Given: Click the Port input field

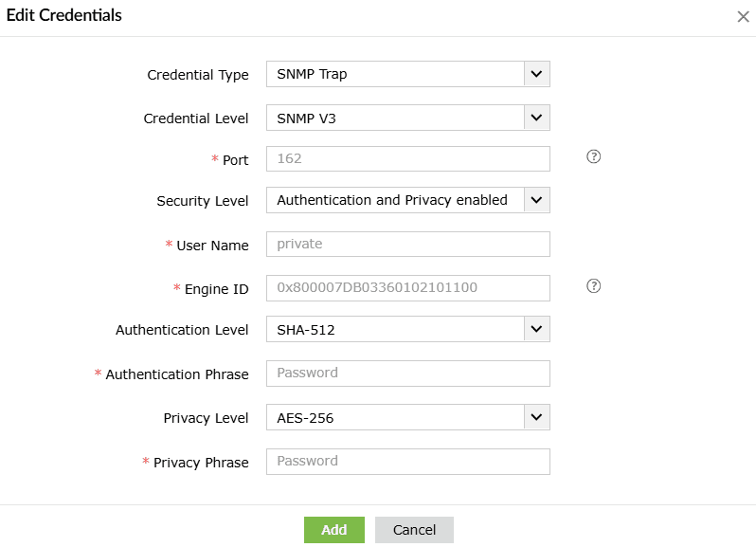Looking at the screenshot, I should pyautogui.click(x=407, y=158).
